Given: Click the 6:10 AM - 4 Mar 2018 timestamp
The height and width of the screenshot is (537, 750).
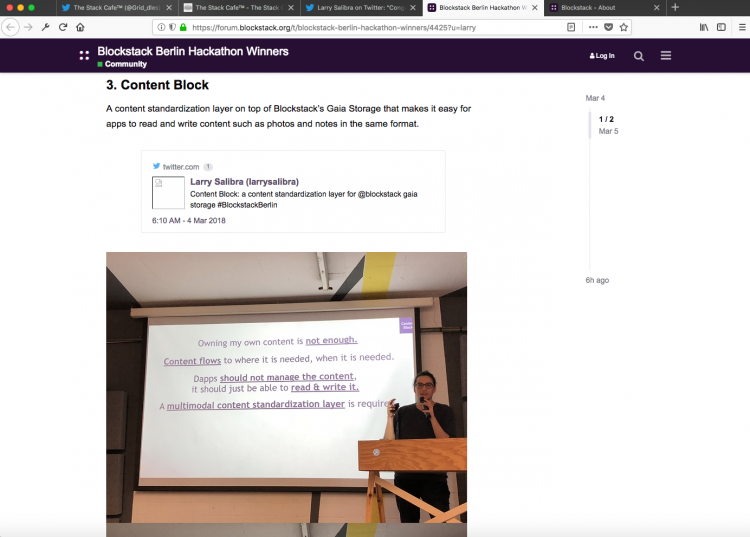Looking at the screenshot, I should tap(188, 220).
